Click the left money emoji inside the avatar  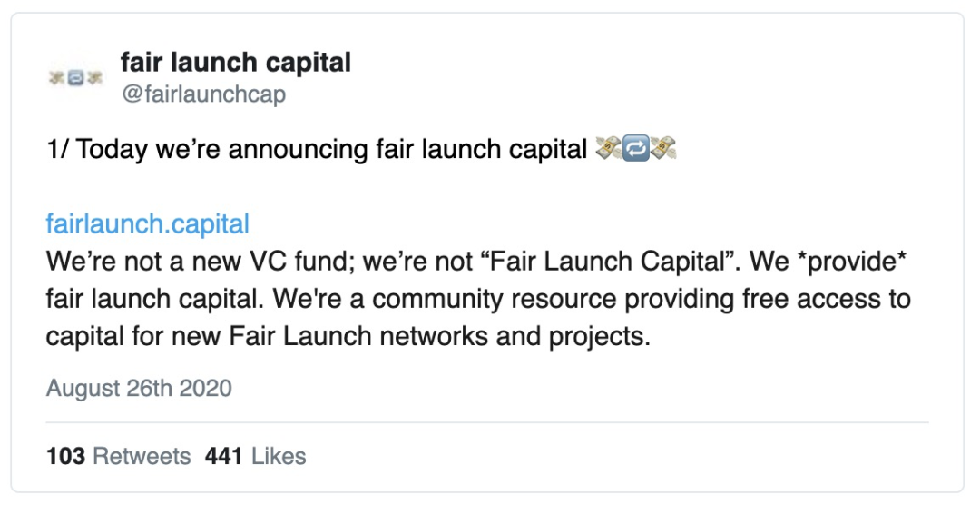coord(57,78)
